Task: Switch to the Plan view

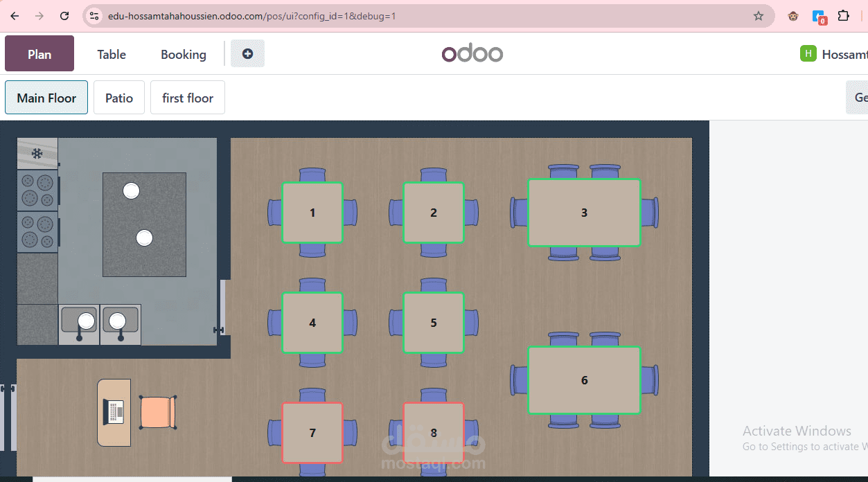Action: [39, 53]
